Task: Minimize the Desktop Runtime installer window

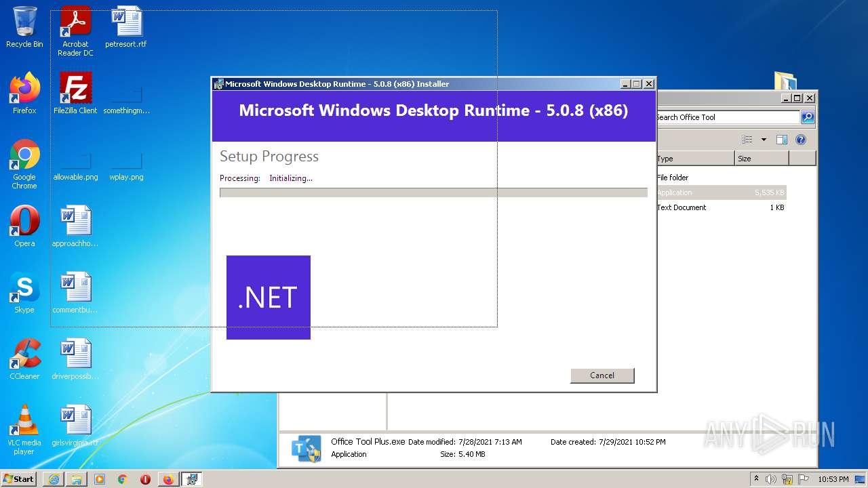Action: (625, 83)
